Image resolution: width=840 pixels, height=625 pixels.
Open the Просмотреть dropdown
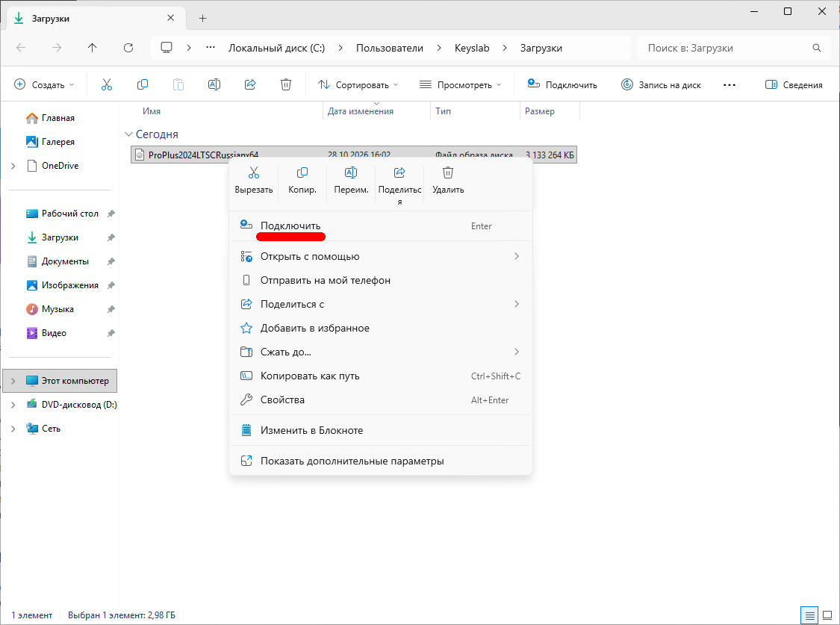(x=460, y=84)
